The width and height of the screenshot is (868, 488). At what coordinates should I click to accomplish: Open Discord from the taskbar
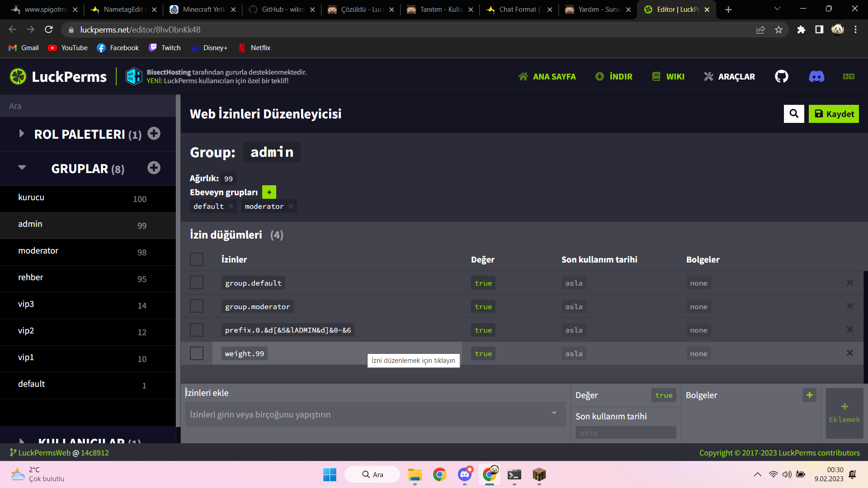(x=465, y=474)
